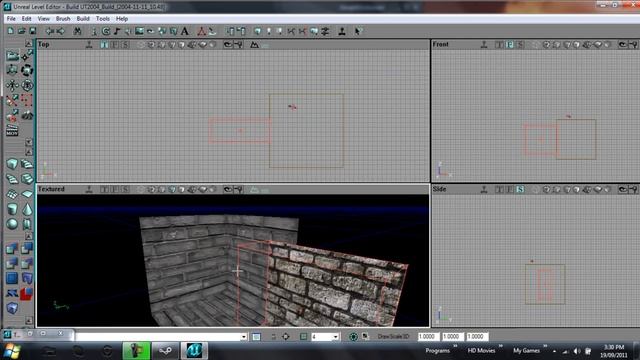Redo with the right arrow toolbar icon
This screenshot has height=360, width=640.
point(60,31)
